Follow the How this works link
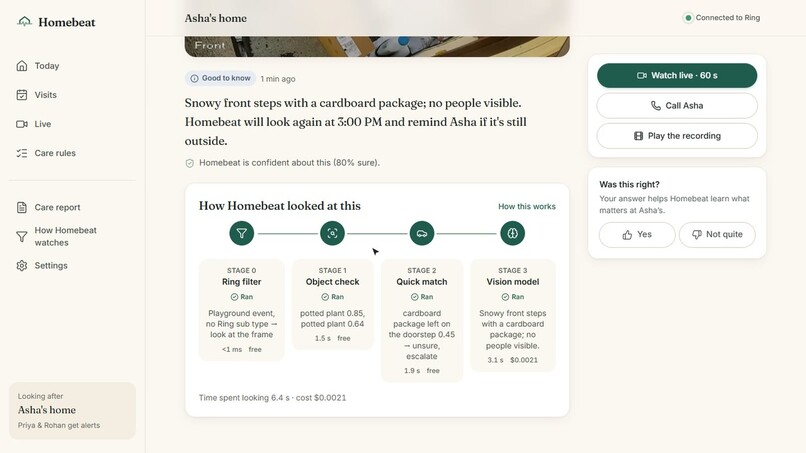Screen dimensions: 806x453 point(526,206)
